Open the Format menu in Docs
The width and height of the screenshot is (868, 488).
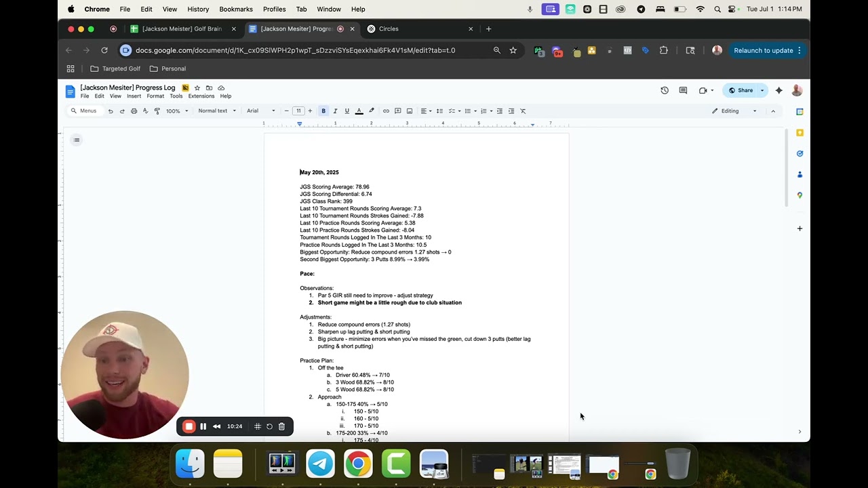coord(155,96)
